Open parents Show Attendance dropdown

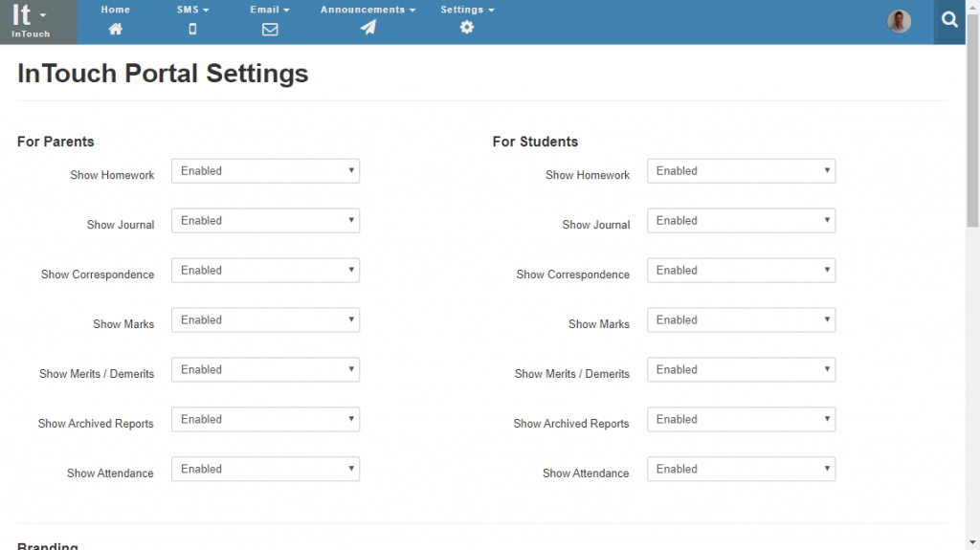coord(266,469)
